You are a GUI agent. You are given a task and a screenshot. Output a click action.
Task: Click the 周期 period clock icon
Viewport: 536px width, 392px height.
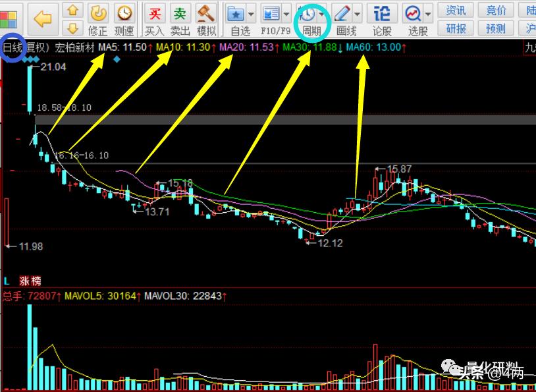click(x=308, y=13)
